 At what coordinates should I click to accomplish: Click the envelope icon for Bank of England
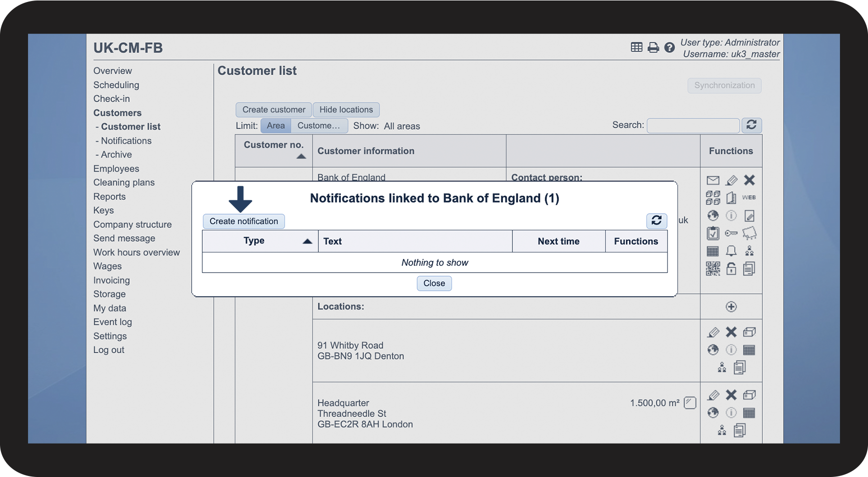pyautogui.click(x=713, y=180)
